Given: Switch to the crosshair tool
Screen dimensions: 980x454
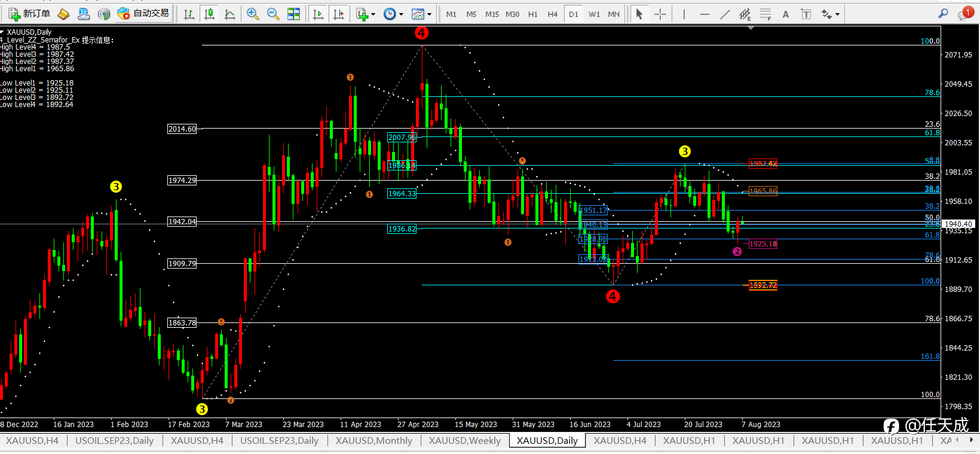Looking at the screenshot, I should click(660, 14).
